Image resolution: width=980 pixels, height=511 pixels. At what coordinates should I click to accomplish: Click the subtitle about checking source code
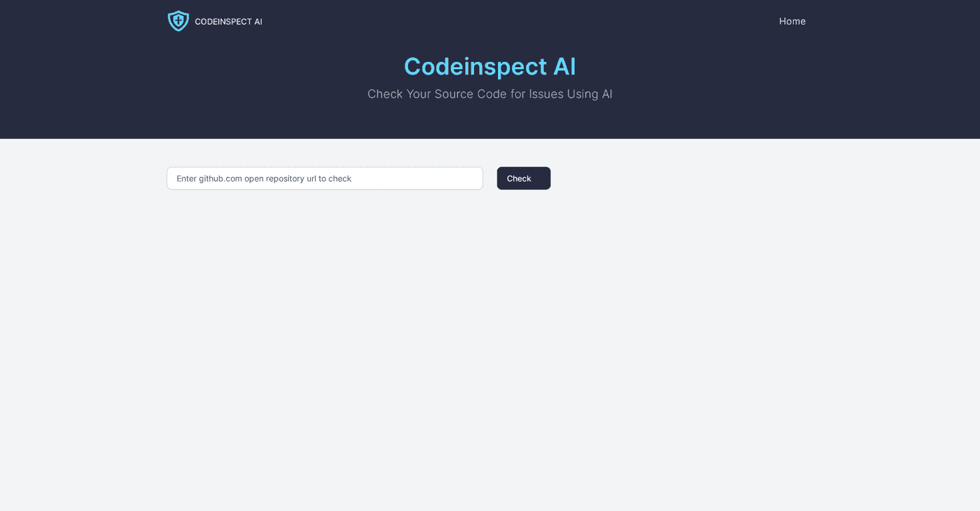pos(490,94)
